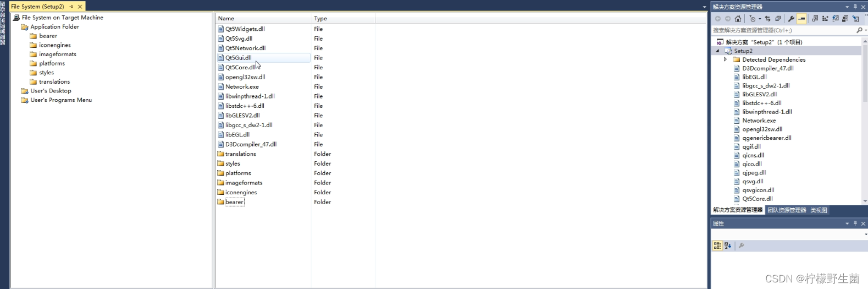Select Qt5Gui.dll in file list
Screen dimensions: 868x289
[238, 58]
